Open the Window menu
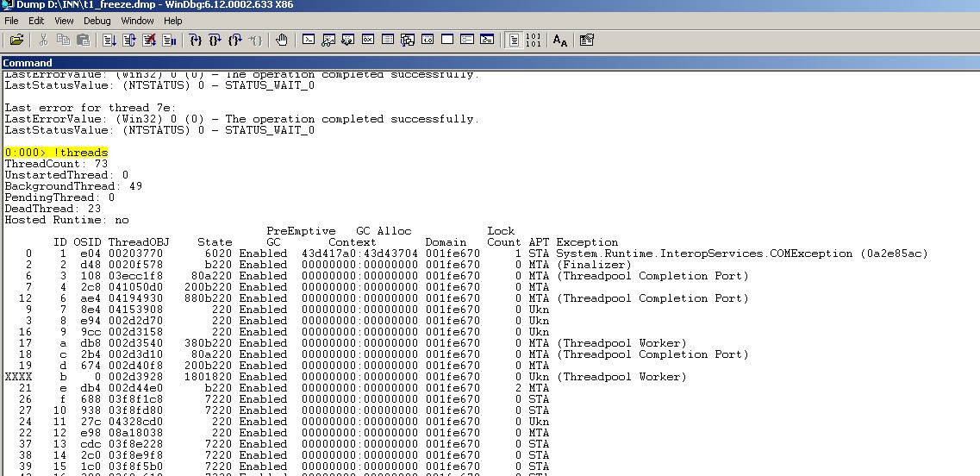980x476 pixels. pyautogui.click(x=138, y=21)
